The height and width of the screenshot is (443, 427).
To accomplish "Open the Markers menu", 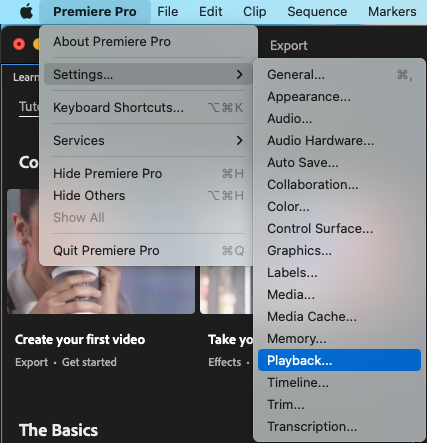I will coord(392,12).
